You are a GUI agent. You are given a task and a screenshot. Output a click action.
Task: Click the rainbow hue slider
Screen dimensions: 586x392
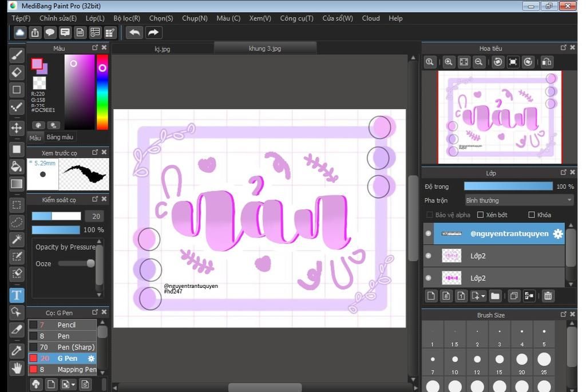tap(102, 92)
